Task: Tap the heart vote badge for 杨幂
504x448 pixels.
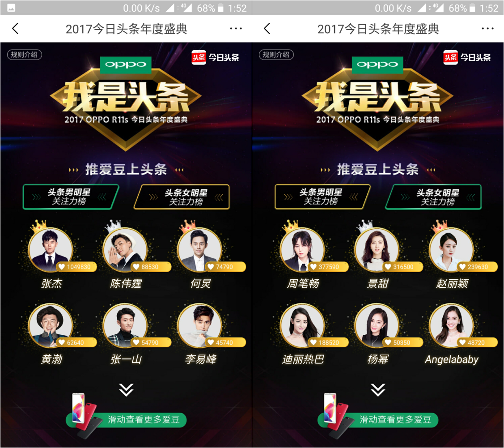Action: coord(402,342)
